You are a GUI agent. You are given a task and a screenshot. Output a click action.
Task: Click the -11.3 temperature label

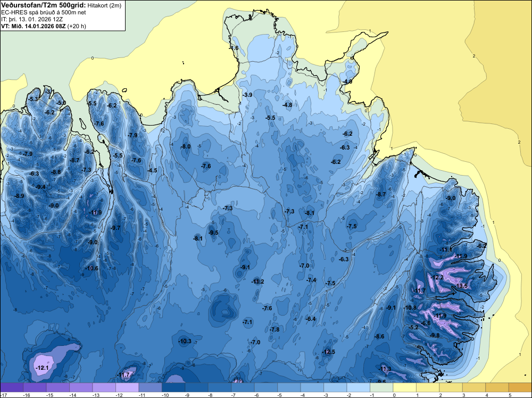pyautogui.click(x=385, y=369)
